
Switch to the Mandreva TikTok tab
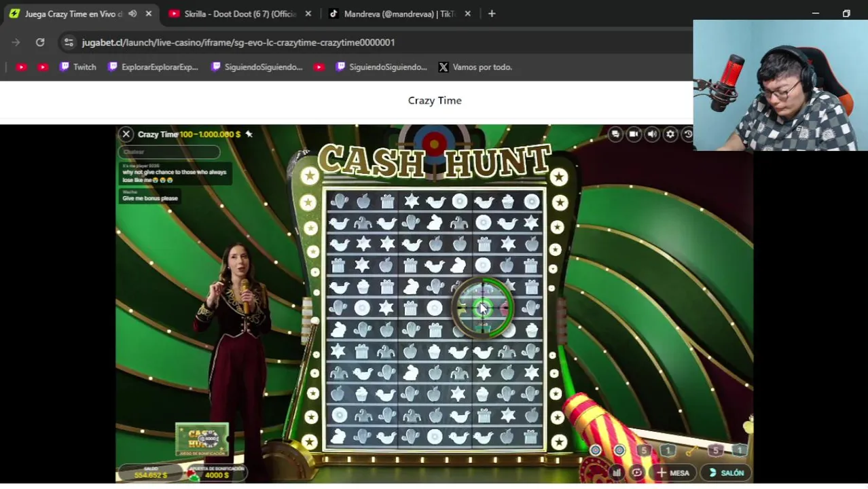(x=399, y=14)
